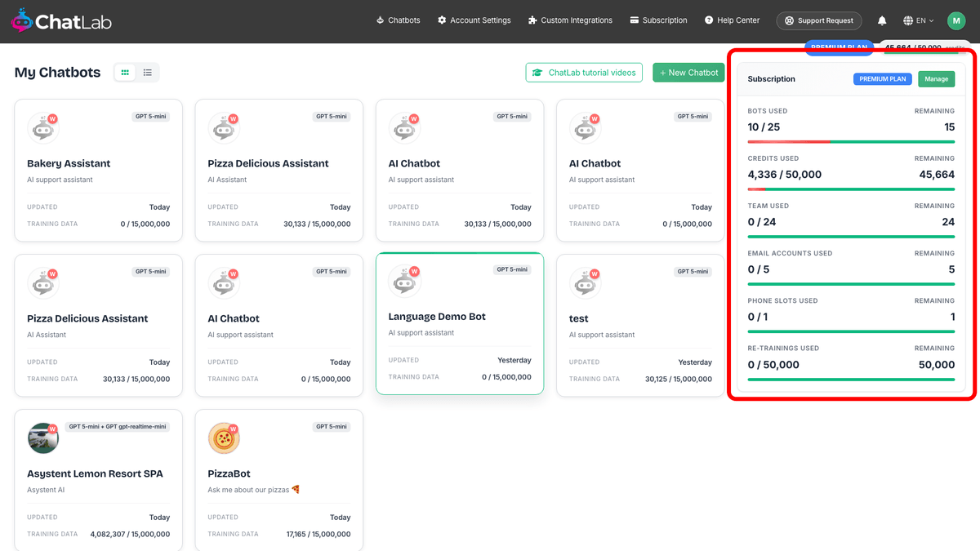The image size is (980, 551).
Task: Click the Support Request button
Action: pos(819,21)
